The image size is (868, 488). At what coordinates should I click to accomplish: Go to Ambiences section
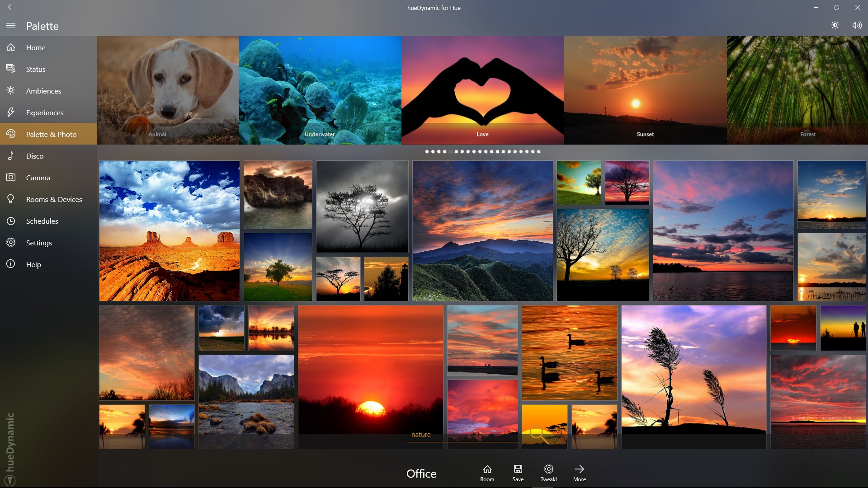[x=43, y=91]
